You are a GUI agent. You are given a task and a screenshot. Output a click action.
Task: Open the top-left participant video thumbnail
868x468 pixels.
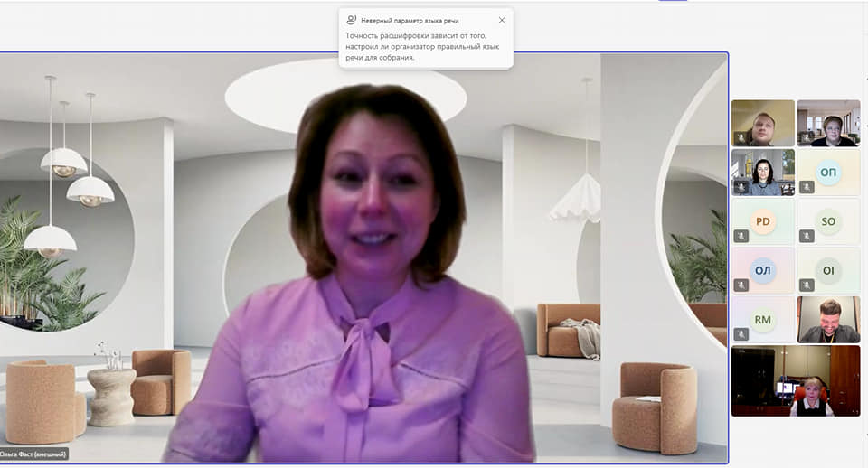point(763,122)
